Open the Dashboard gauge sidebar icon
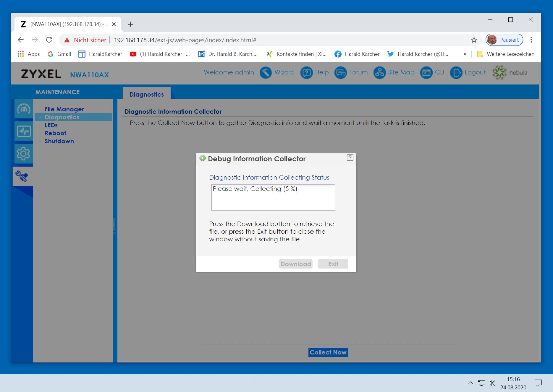Screen dimensions: 553x392 (24, 109)
